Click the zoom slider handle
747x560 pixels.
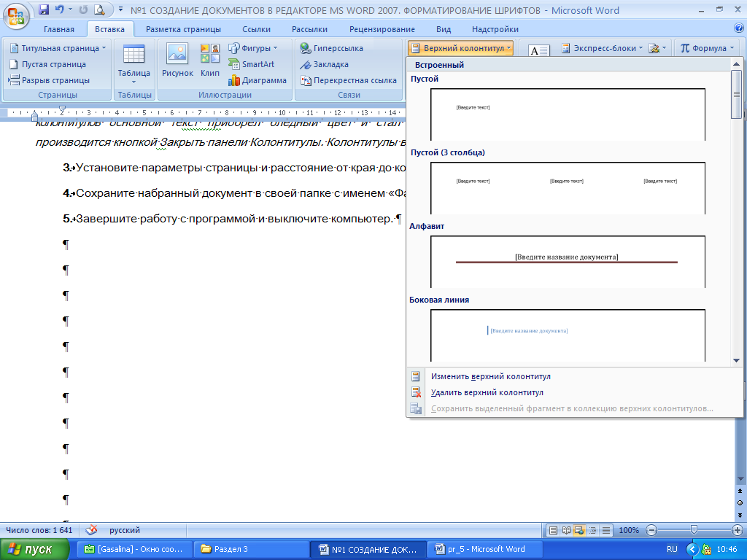694,529
